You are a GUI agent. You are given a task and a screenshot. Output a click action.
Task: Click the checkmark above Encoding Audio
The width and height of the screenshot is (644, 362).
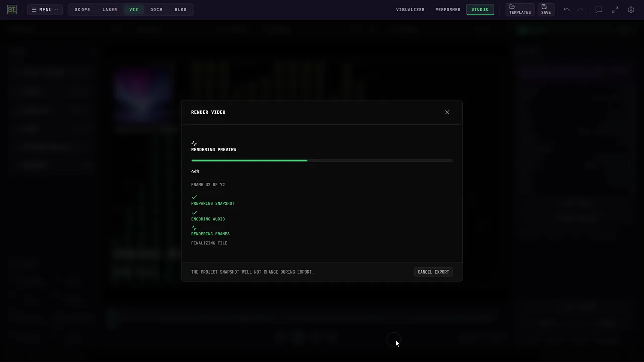194,213
